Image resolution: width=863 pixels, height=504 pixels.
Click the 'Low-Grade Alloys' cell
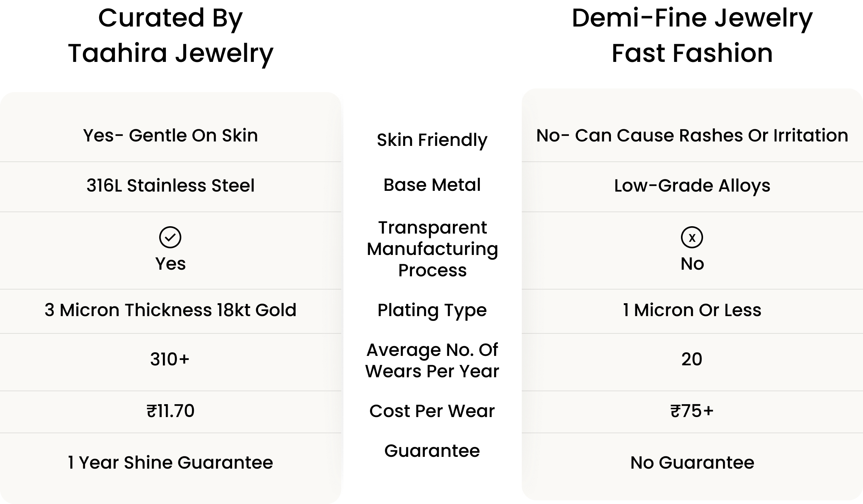692,185
